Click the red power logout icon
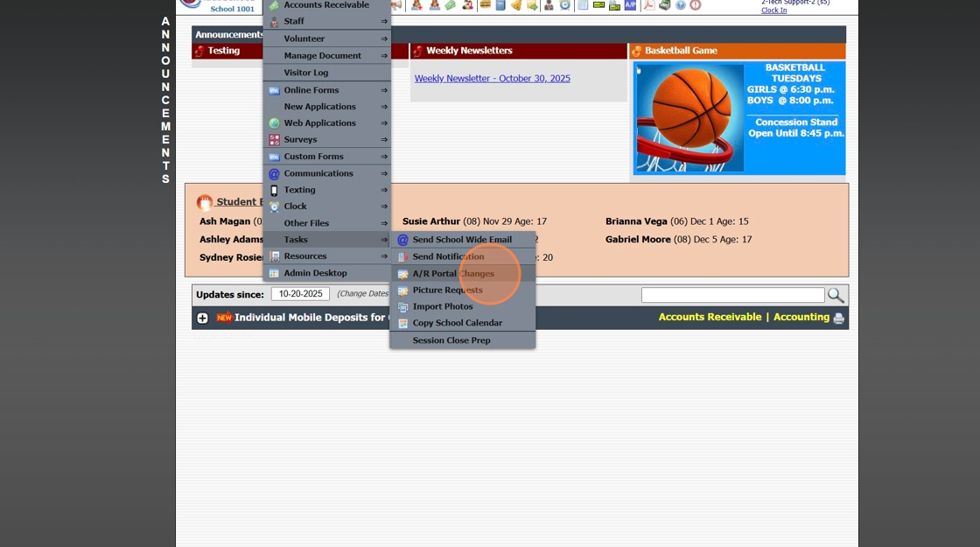 point(696,5)
